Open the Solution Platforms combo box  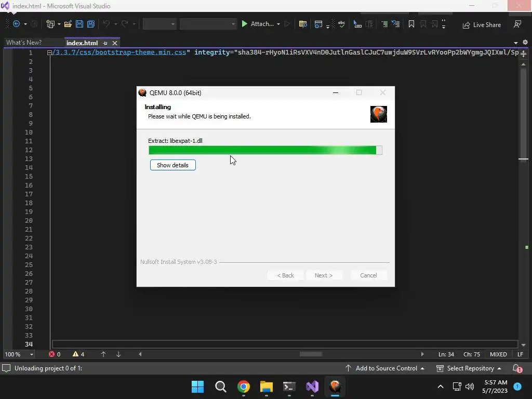pyautogui.click(x=208, y=24)
